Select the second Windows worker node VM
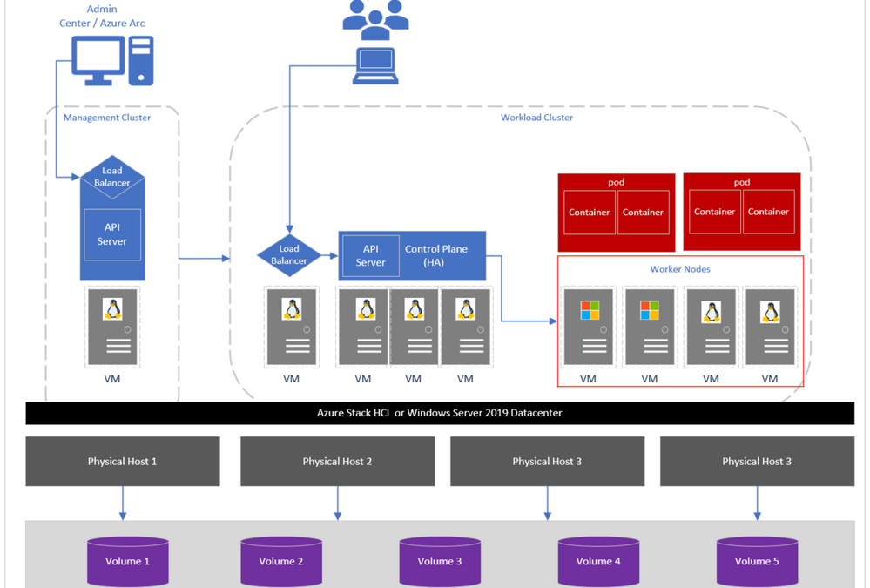870x588 pixels. click(650, 327)
